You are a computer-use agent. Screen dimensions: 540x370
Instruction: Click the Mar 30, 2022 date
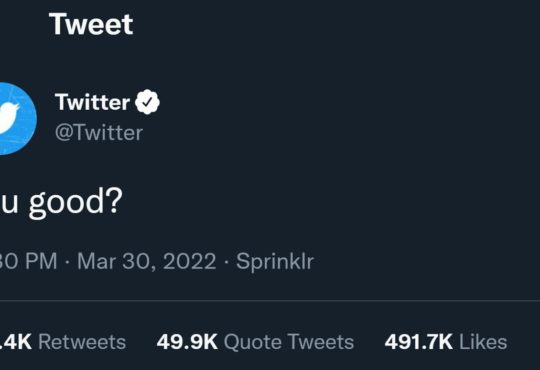click(147, 261)
